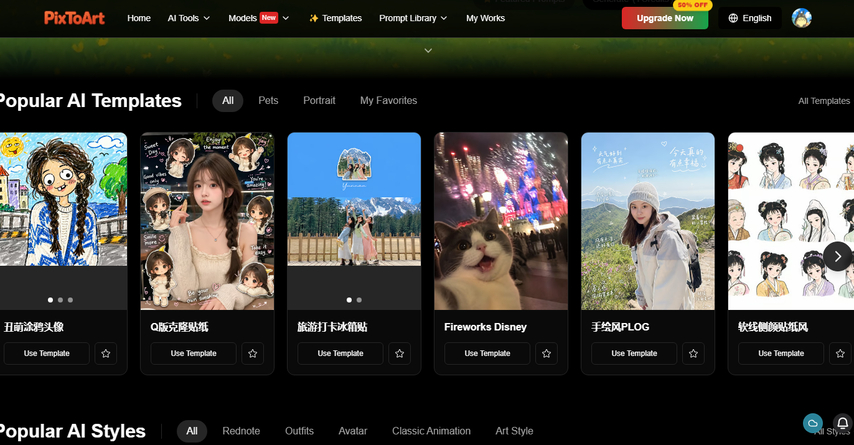Select second carousel dot on 旅游打卡冰箱贴

tap(359, 300)
